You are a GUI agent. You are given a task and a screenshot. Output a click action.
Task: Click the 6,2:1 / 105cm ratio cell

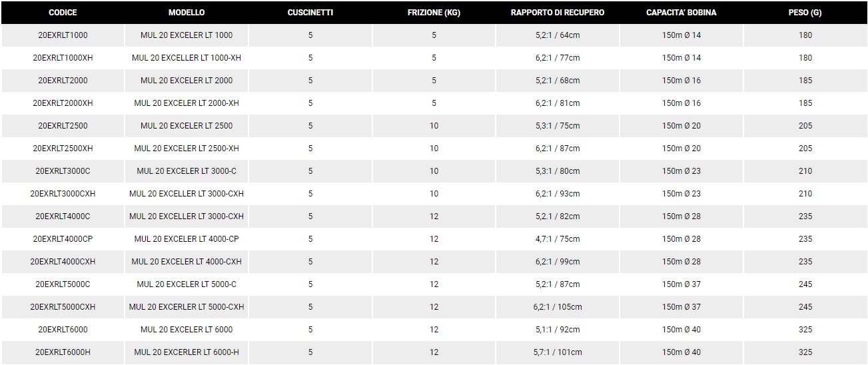[x=558, y=307]
